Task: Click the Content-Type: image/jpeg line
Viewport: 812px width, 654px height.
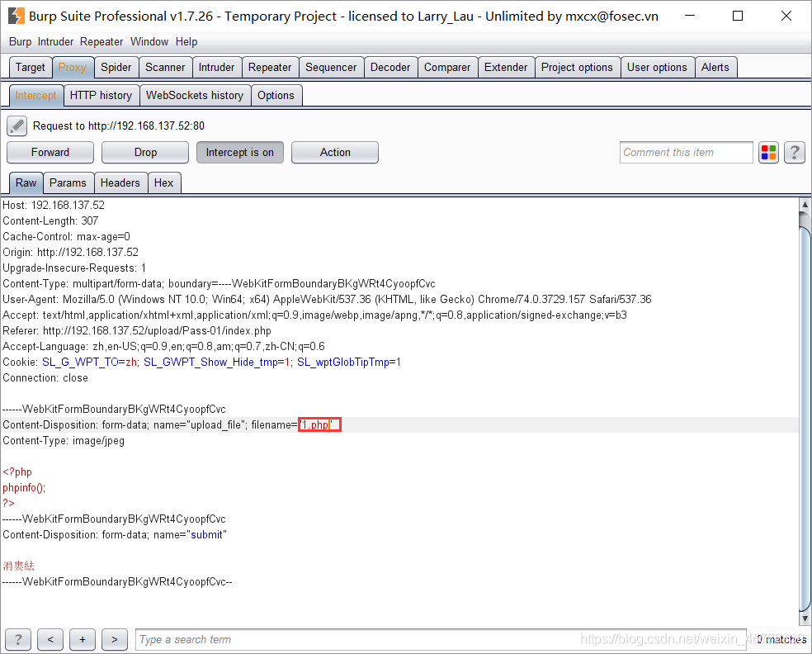Action: (64, 440)
